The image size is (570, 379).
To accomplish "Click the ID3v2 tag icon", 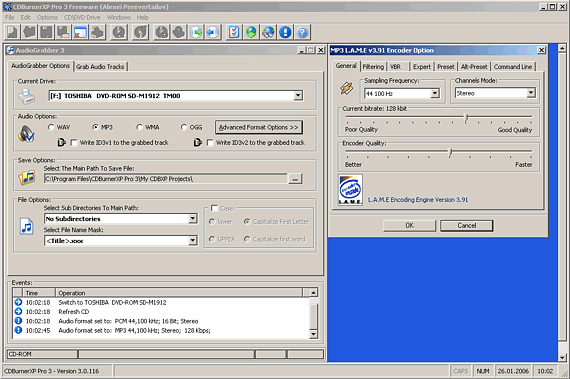I will pos(197,142).
